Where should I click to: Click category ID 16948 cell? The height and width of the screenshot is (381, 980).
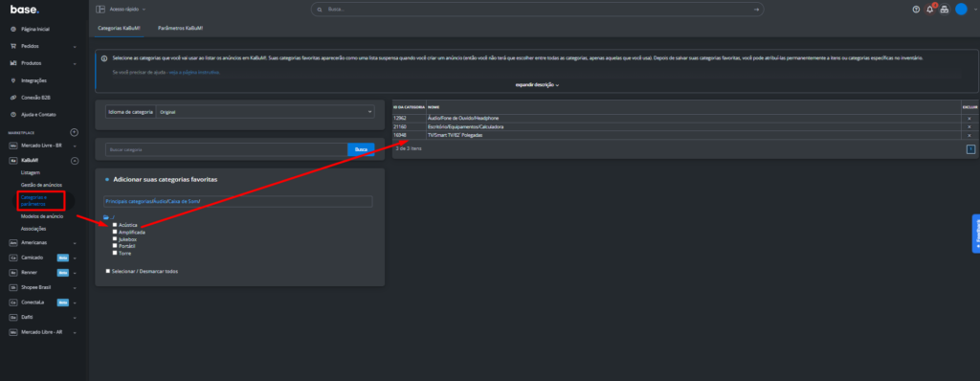pos(410,135)
